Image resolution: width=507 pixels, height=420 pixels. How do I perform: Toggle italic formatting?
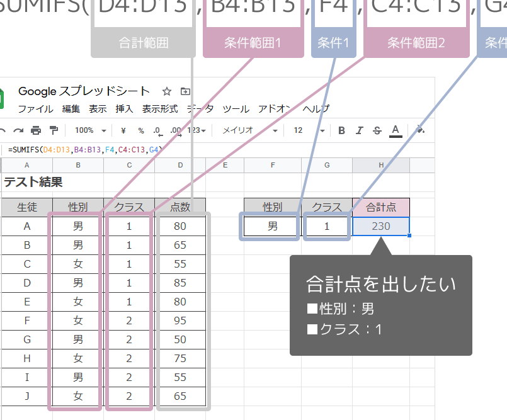pyautogui.click(x=359, y=130)
